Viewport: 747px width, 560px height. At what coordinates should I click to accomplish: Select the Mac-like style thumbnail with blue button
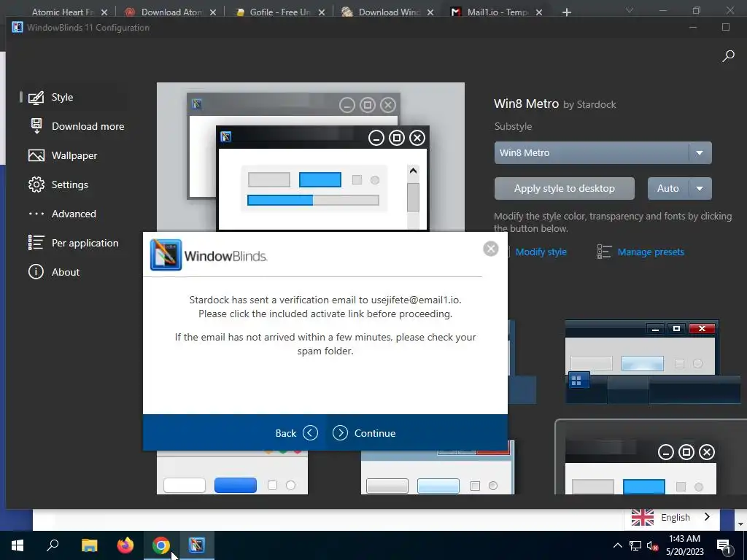[232, 472]
